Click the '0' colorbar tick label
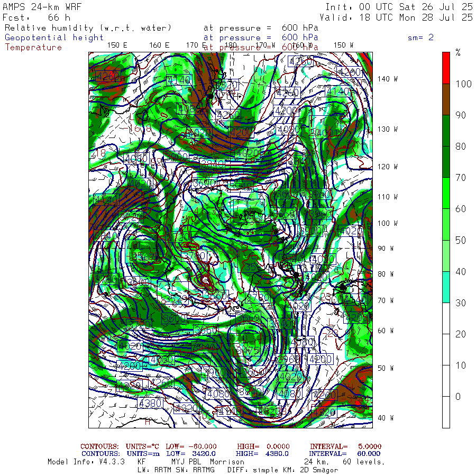This screenshot has width=476, height=476. coord(458,397)
